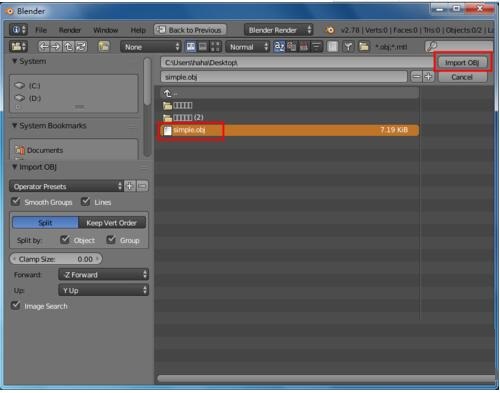Screen dimensions: 500x393
Task: Open the Render menu
Action: click(x=70, y=30)
